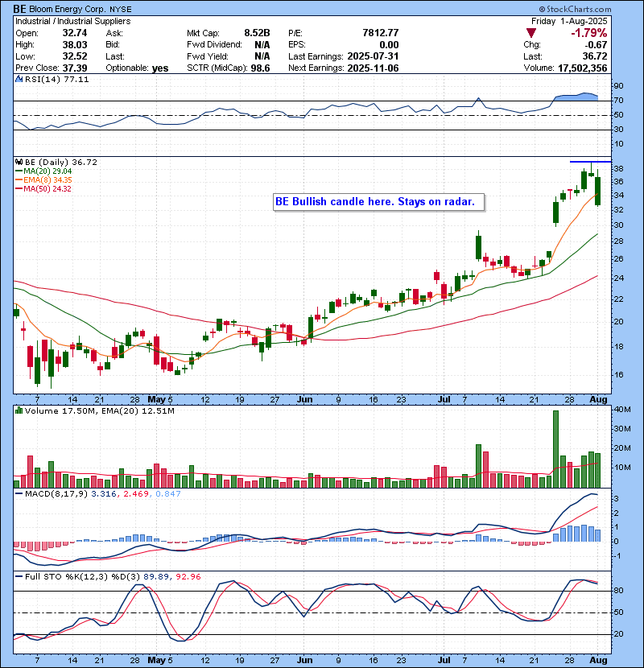Screen dimensions: 644x668
Task: Click the Volume 17.50M, EMA(20) 12.51M label
Action: 99,410
